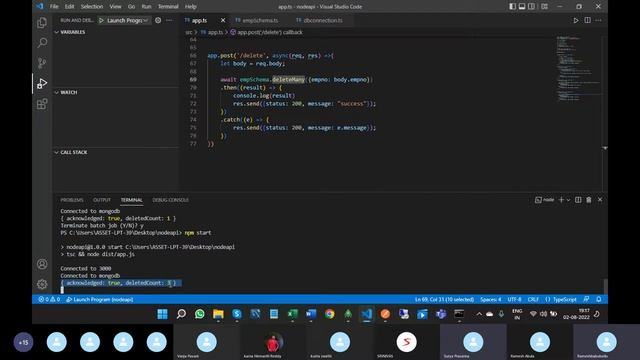
Task: Open Microsoft Teams from the taskbar
Action: 441,313
